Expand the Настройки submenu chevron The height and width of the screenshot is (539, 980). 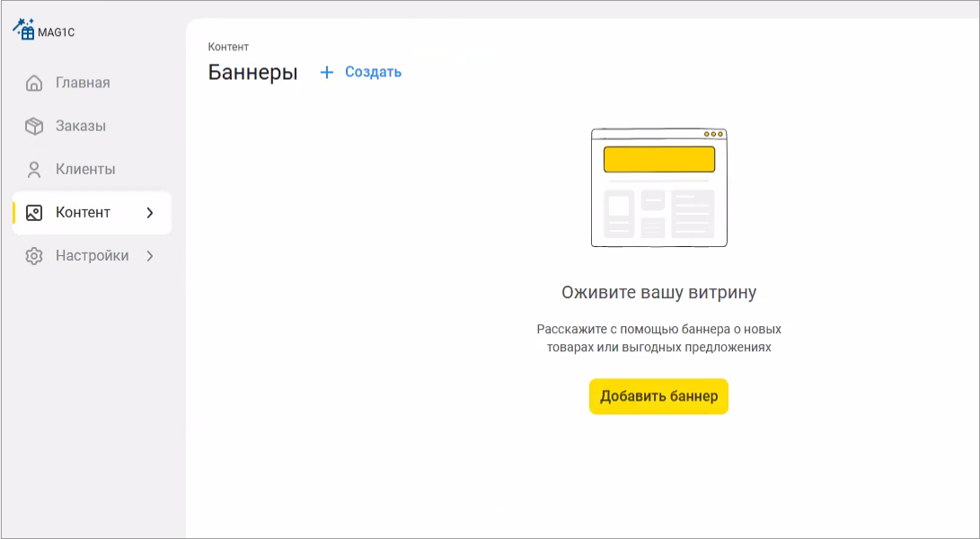pos(151,255)
